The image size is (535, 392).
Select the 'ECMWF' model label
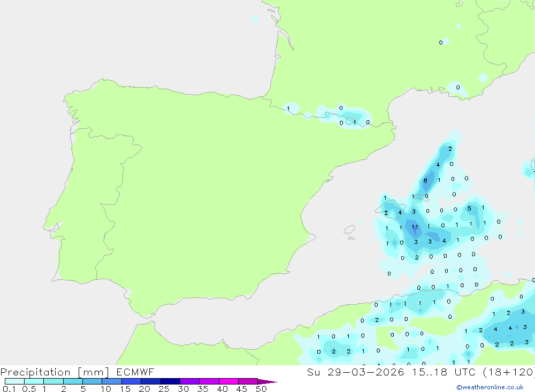coord(135,372)
